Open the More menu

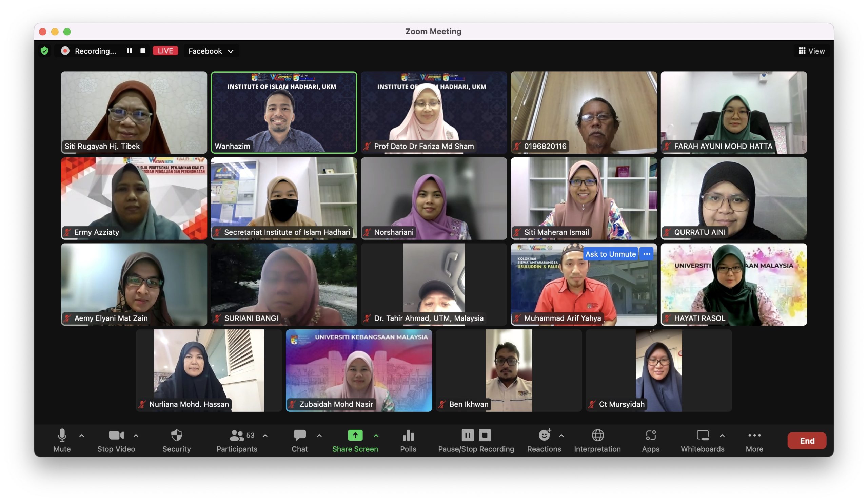(x=754, y=436)
